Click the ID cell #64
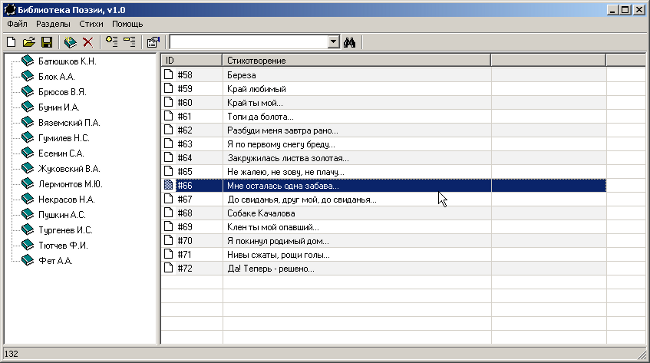Screen dimensions: 650x363 pos(185,158)
